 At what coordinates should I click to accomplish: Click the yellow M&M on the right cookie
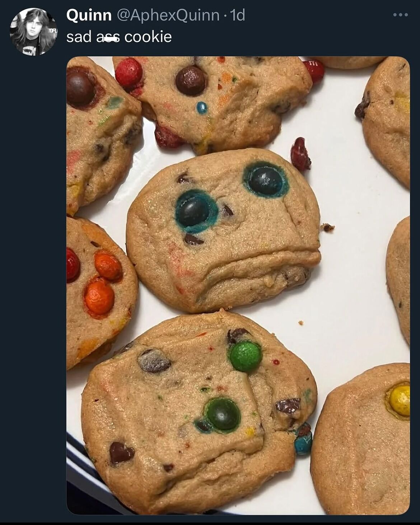pos(399,400)
